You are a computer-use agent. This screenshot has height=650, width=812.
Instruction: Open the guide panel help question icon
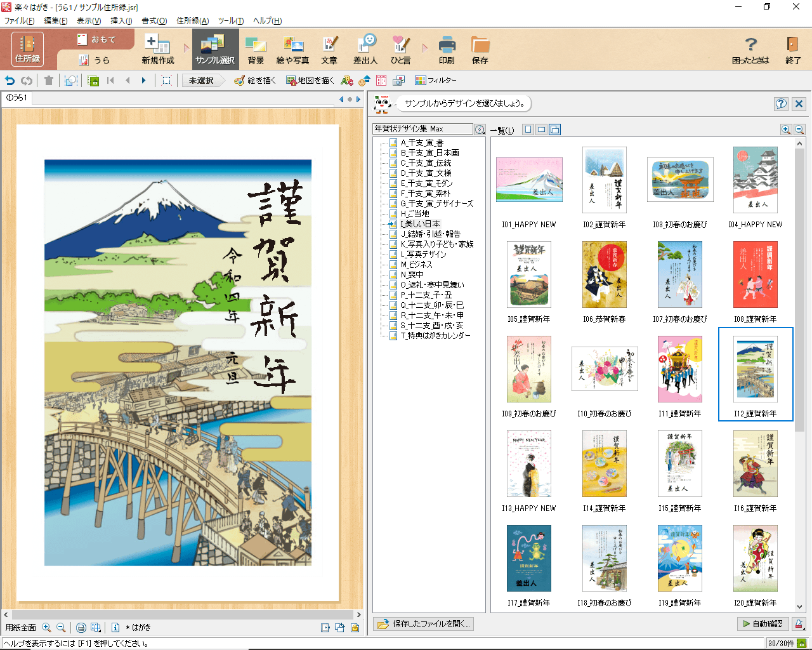pos(781,103)
